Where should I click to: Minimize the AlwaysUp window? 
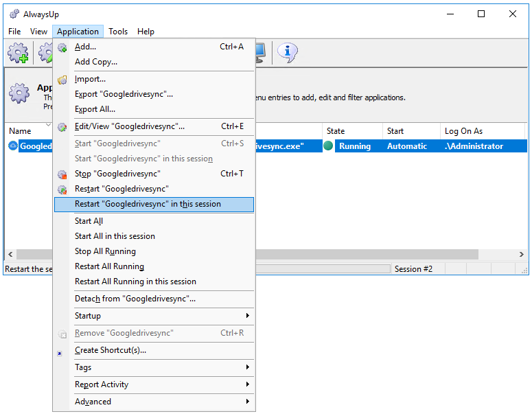(450, 14)
